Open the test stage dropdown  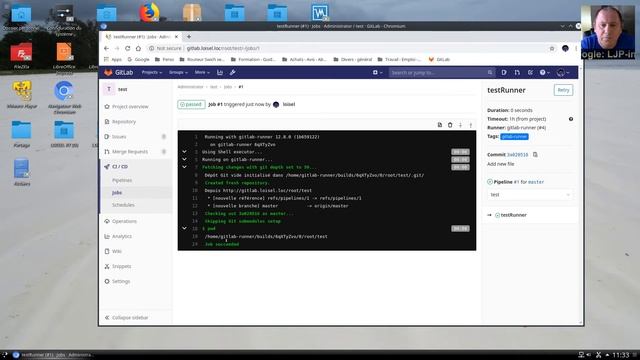click(x=530, y=195)
